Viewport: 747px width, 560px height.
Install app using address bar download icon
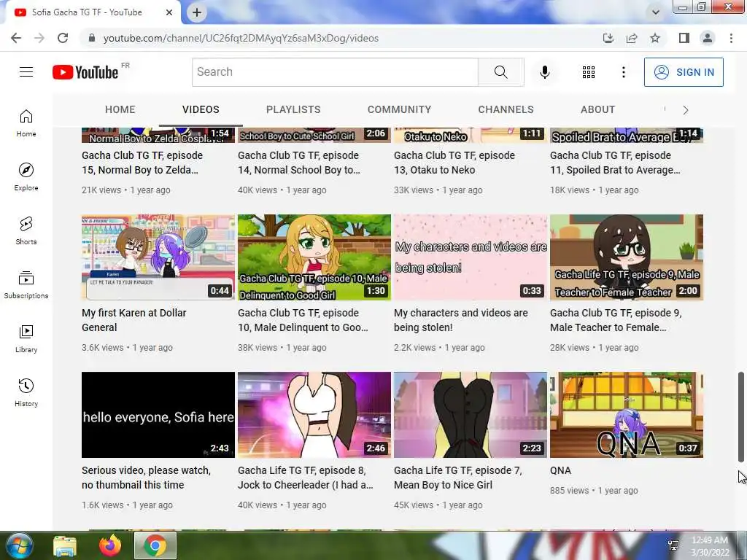click(x=608, y=38)
